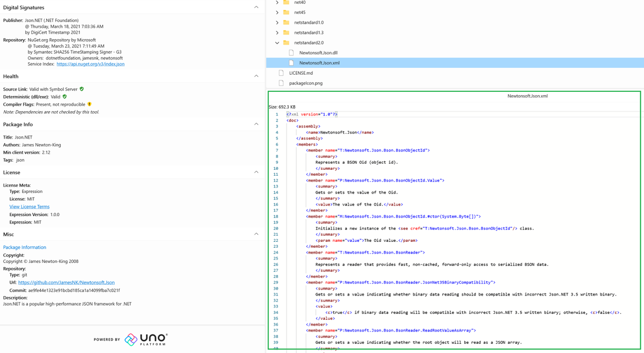Click the netstandard1.3 folder icon
644x353 pixels.
286,33
